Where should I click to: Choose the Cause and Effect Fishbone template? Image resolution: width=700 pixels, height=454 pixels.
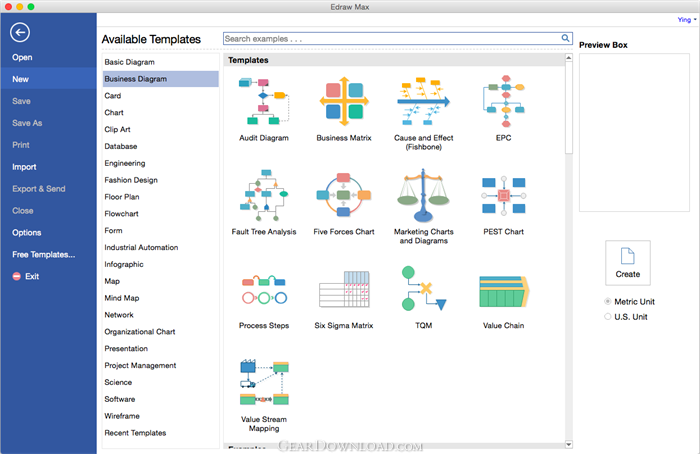[x=424, y=101]
